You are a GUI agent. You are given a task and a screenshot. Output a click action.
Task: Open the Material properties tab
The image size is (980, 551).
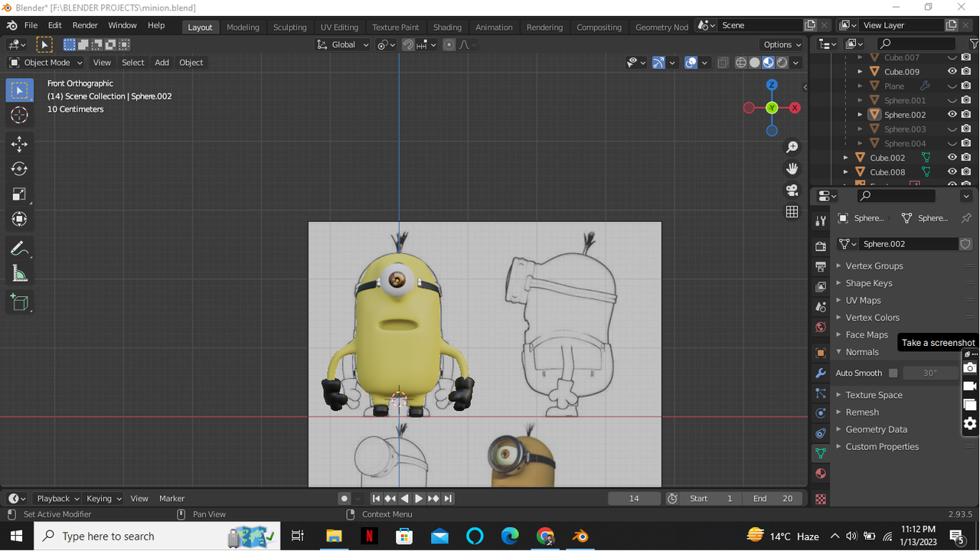(821, 474)
